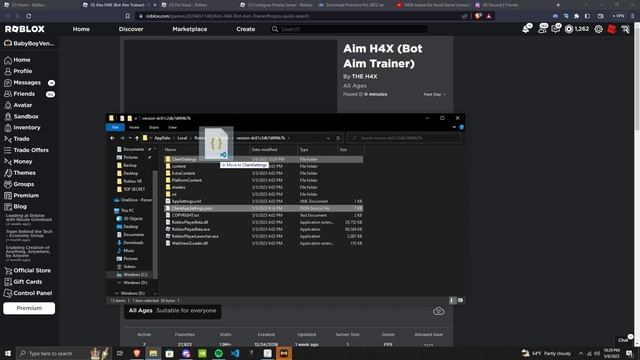Select AppSettings.xml file

[186, 201]
